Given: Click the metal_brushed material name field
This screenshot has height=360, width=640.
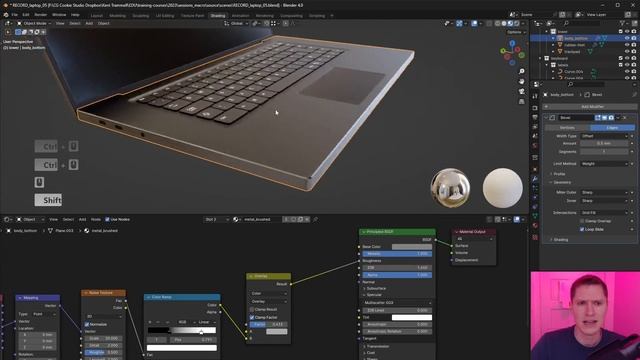Looking at the screenshot, I should click(x=261, y=220).
